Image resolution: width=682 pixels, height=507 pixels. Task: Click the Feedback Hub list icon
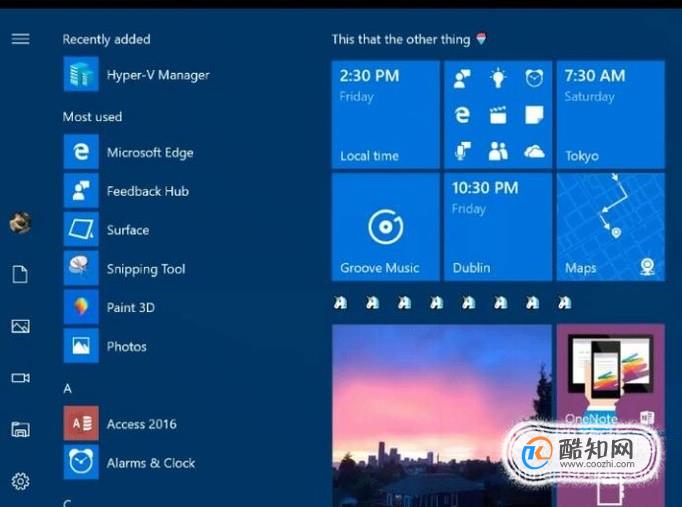[81, 190]
